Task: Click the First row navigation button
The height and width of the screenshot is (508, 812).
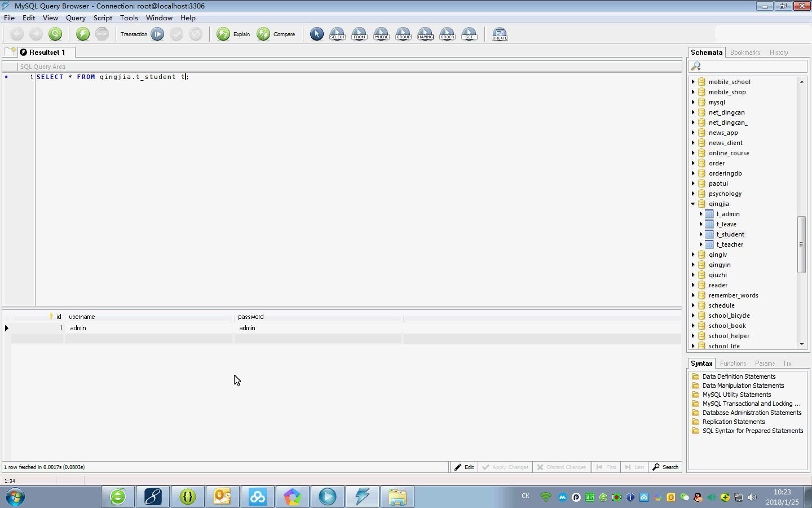Action: click(606, 467)
